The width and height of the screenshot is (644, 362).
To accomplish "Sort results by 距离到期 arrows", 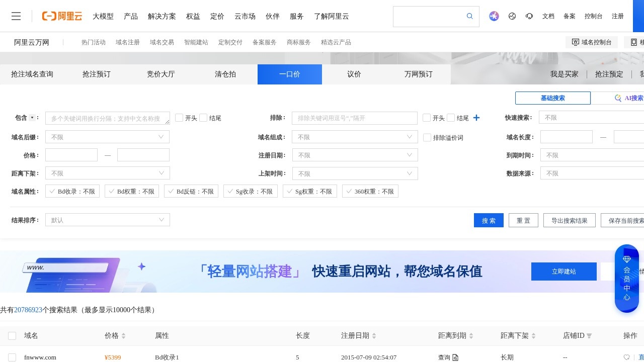I will pyautogui.click(x=471, y=336).
